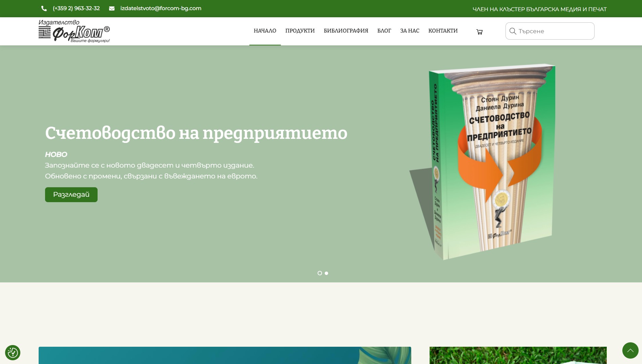Navigate to ЗА НАС page

pos(410,31)
